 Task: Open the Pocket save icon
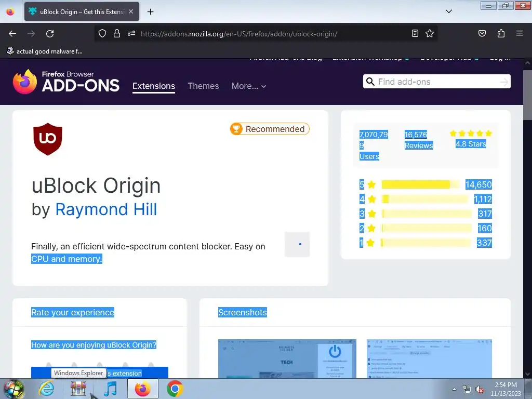482,33
